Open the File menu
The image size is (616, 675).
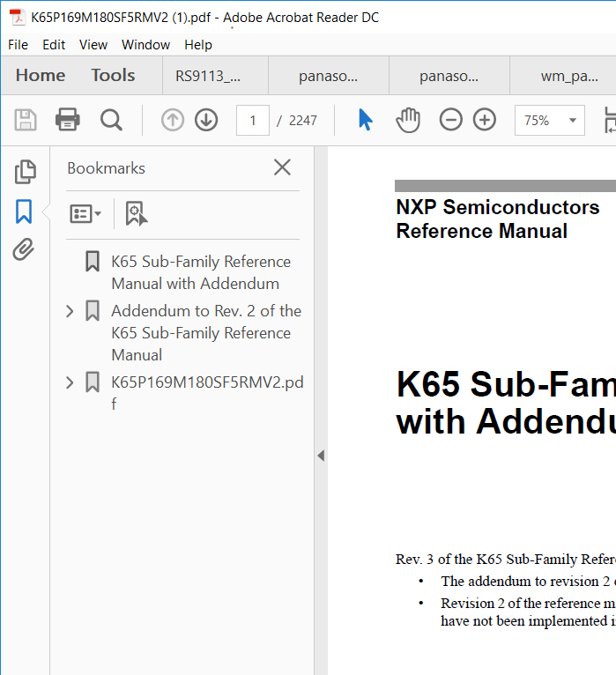(x=19, y=45)
